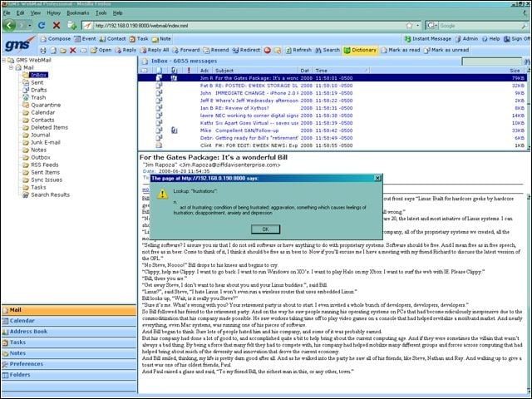Open the Admin section
Image resolution: width=532 pixels, height=399 pixels.
[466, 39]
